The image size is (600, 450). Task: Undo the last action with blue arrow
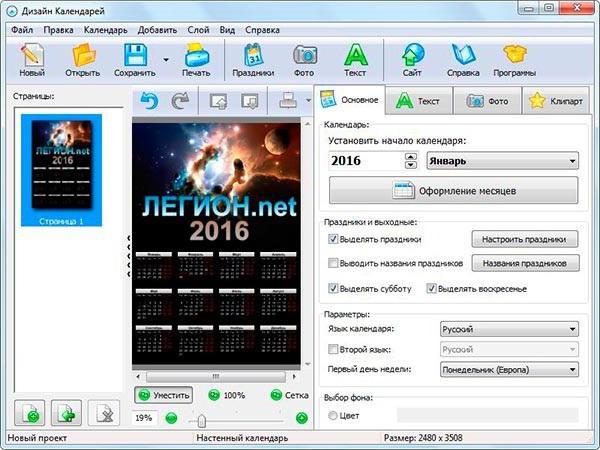pos(149,101)
